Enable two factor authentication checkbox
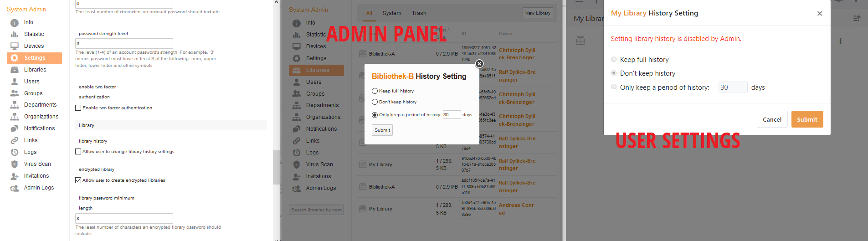 tap(78, 108)
